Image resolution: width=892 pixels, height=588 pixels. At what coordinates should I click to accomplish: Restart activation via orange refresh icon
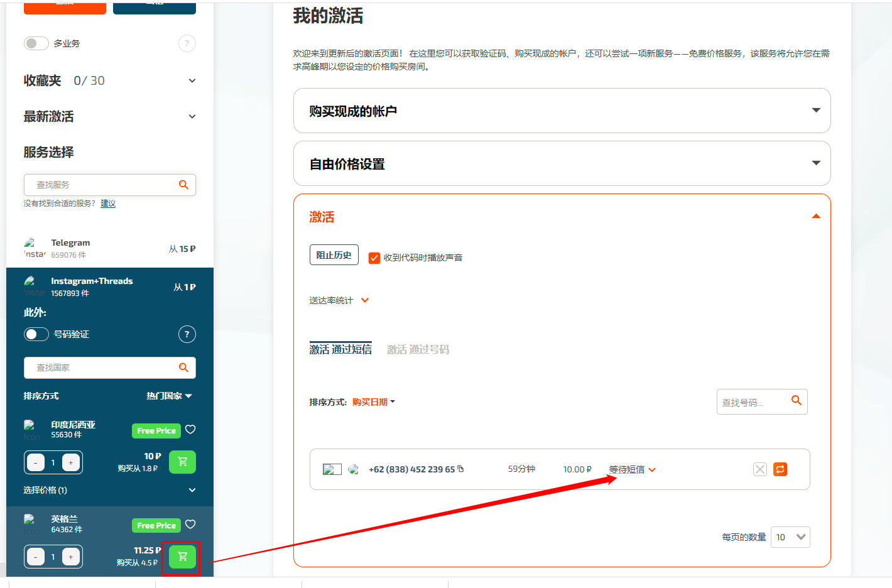tap(780, 469)
